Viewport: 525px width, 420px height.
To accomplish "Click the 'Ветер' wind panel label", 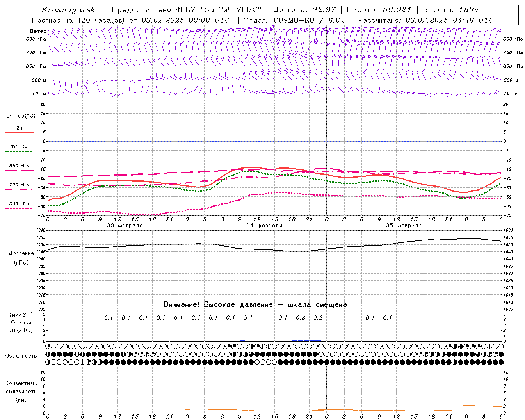I will (38, 31).
